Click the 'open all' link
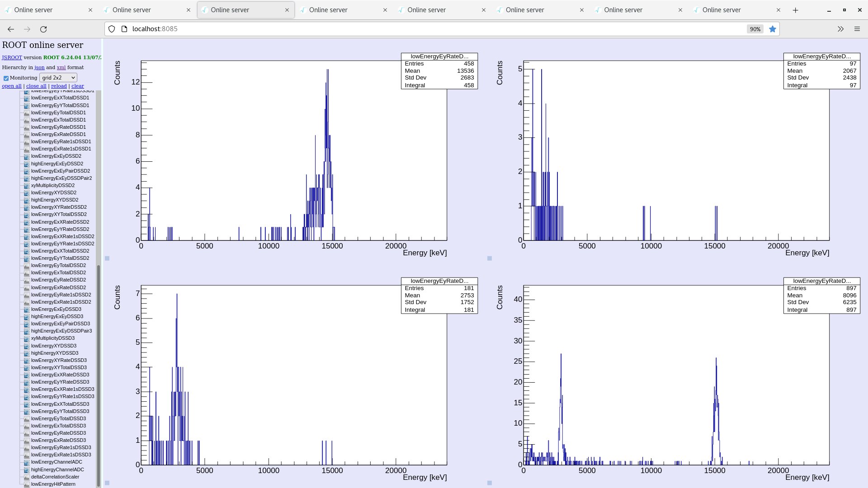 [12, 86]
